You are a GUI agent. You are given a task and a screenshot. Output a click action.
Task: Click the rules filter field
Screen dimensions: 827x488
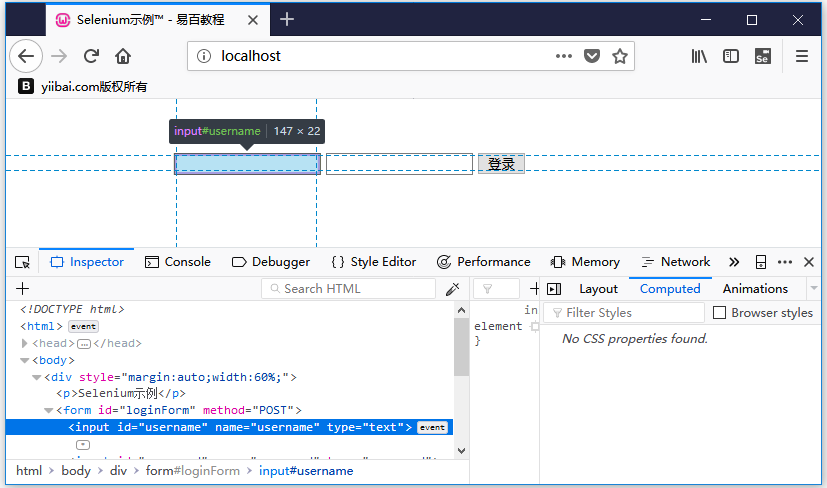point(496,289)
